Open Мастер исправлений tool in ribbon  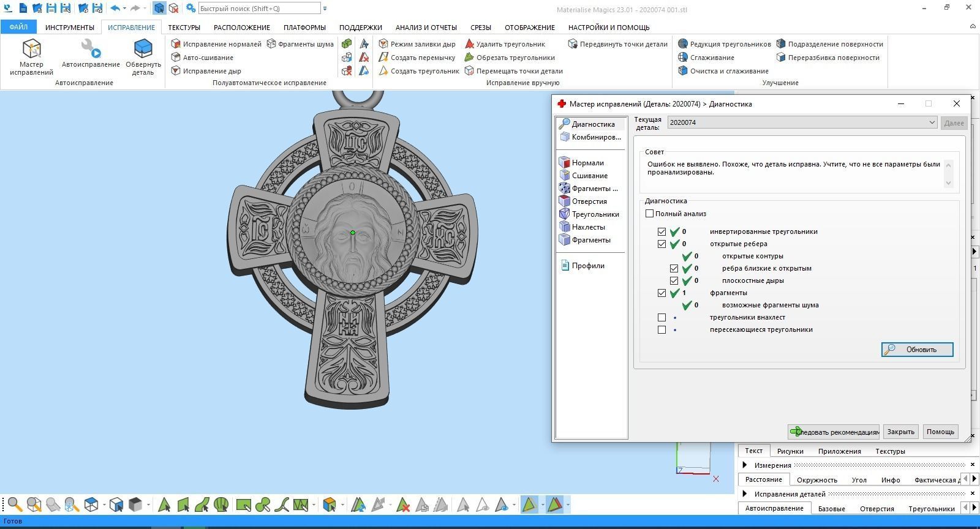(x=31, y=57)
